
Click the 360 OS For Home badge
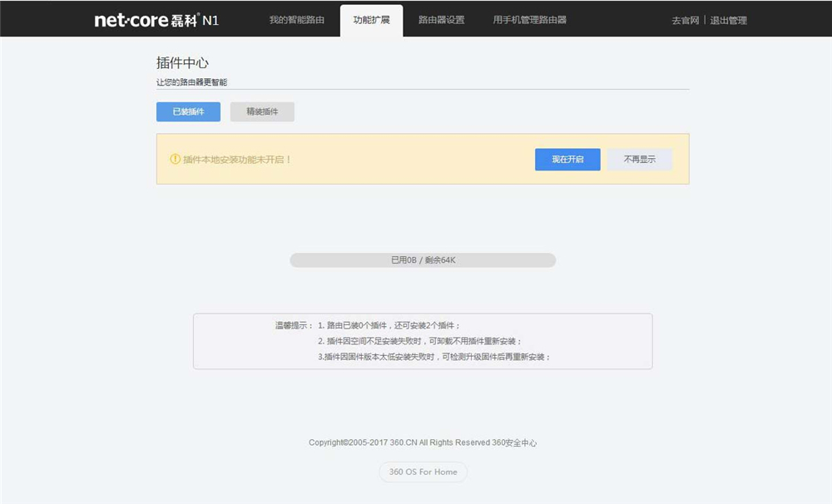point(423,472)
